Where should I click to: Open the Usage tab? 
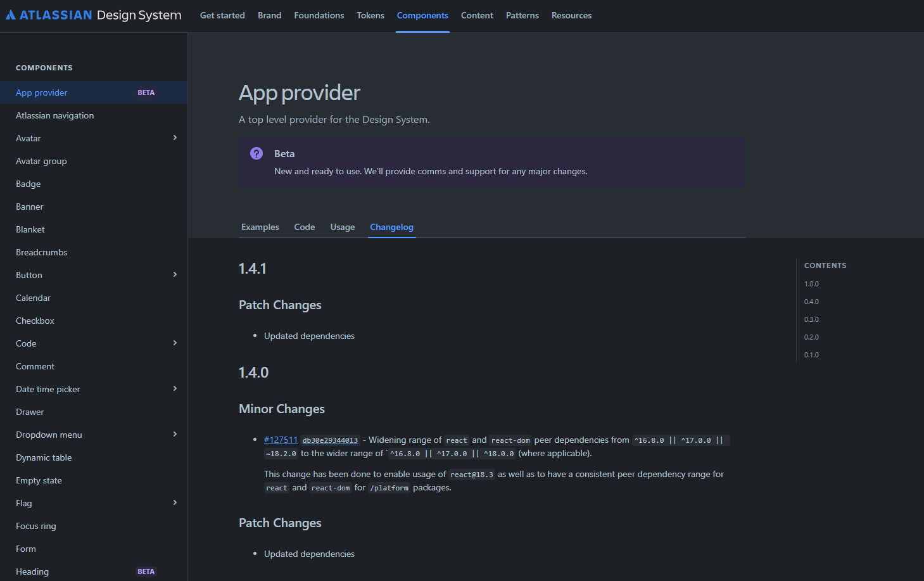[x=343, y=227]
